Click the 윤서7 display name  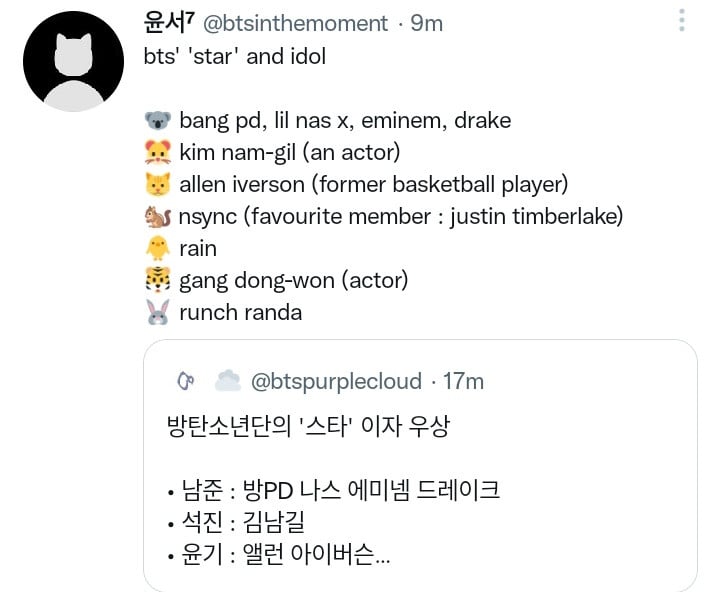click(169, 23)
